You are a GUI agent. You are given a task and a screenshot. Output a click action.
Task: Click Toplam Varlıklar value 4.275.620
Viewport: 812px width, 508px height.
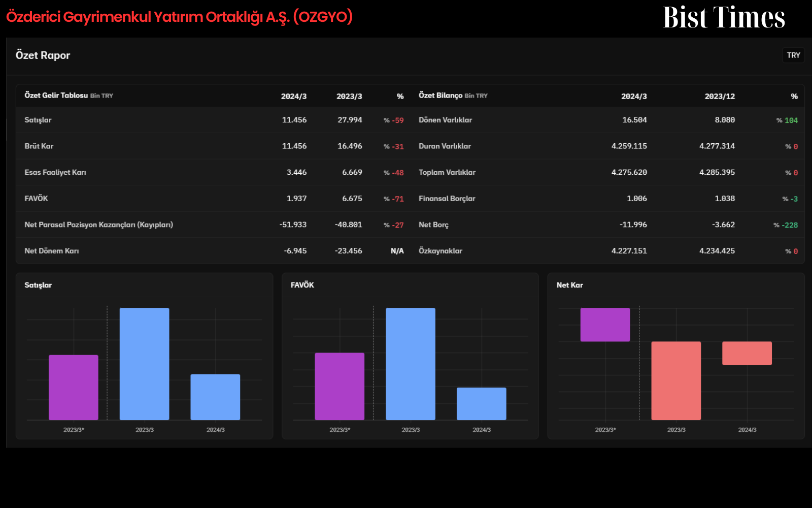pos(629,172)
